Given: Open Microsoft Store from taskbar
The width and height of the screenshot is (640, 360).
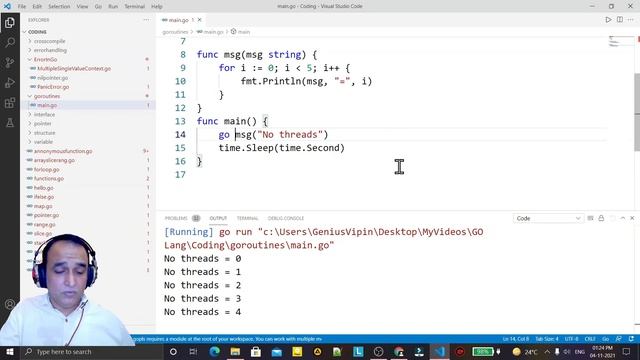Looking at the screenshot, I should (x=256, y=351).
